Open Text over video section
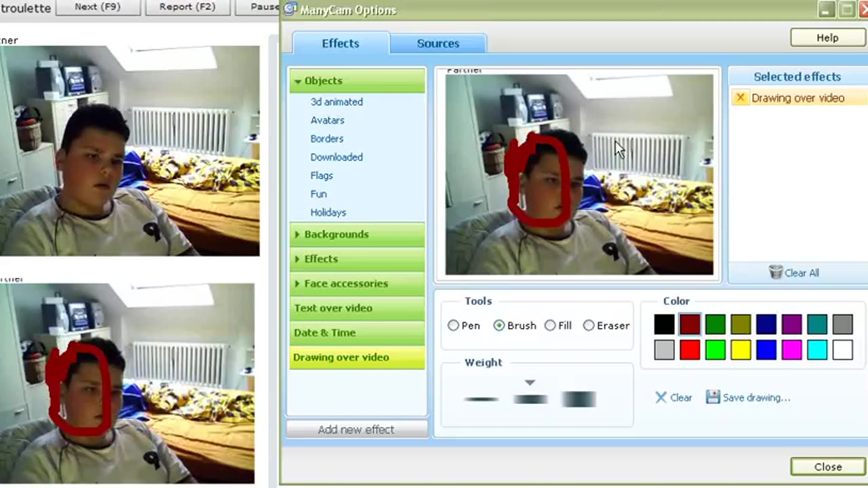The image size is (868, 488). coord(357,308)
